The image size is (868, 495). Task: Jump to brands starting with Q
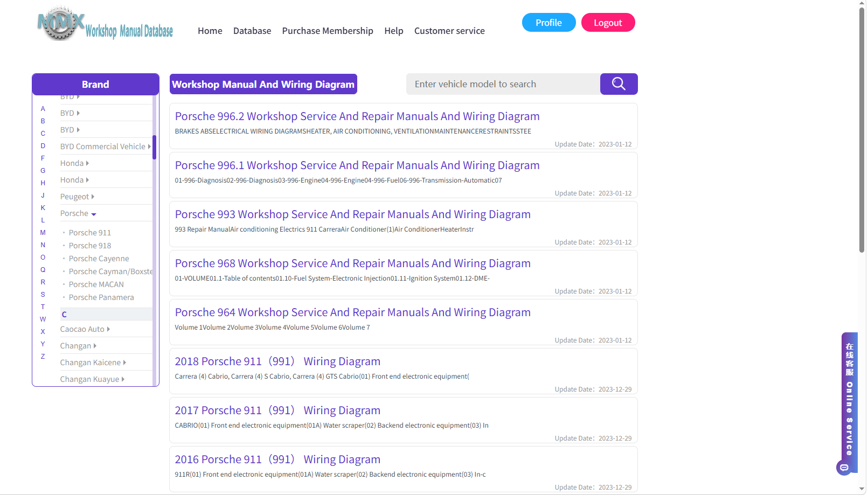[43, 270]
